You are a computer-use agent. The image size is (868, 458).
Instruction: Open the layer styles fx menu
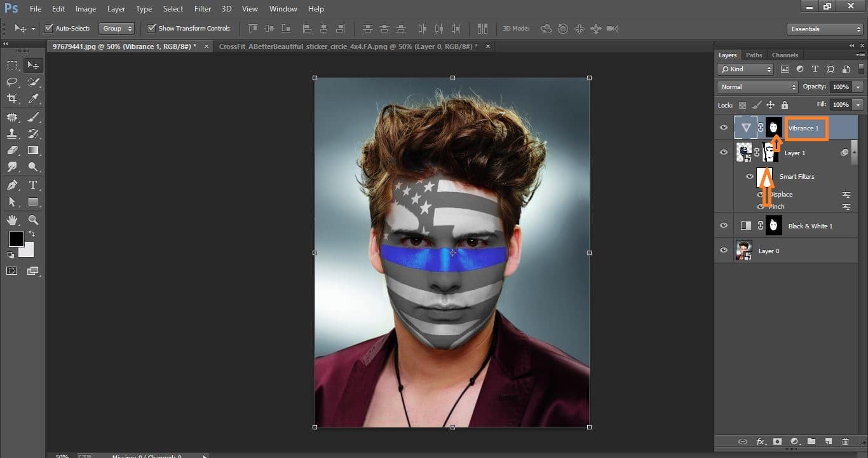tap(760, 441)
